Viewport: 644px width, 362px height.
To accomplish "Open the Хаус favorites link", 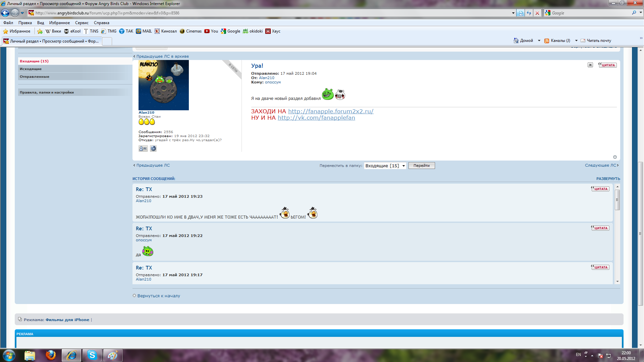I will point(273,31).
